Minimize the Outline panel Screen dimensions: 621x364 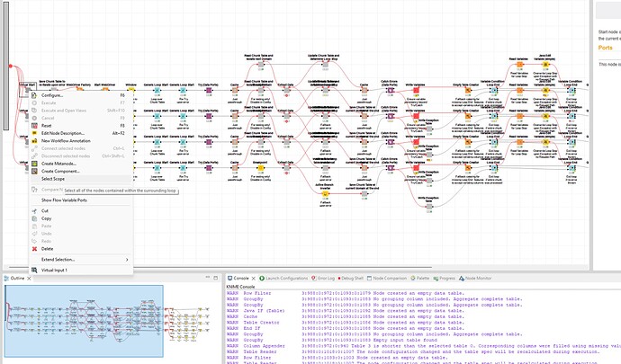coord(208,278)
